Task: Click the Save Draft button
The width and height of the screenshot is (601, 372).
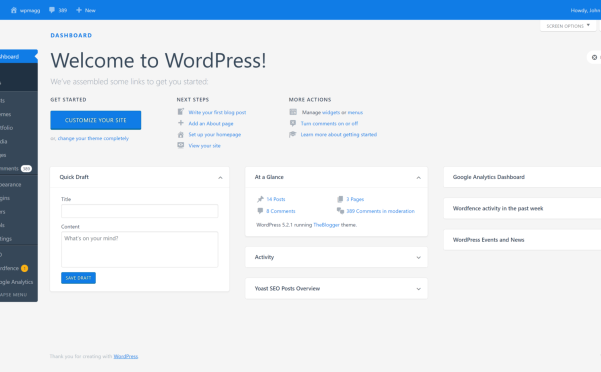Action: click(x=78, y=278)
